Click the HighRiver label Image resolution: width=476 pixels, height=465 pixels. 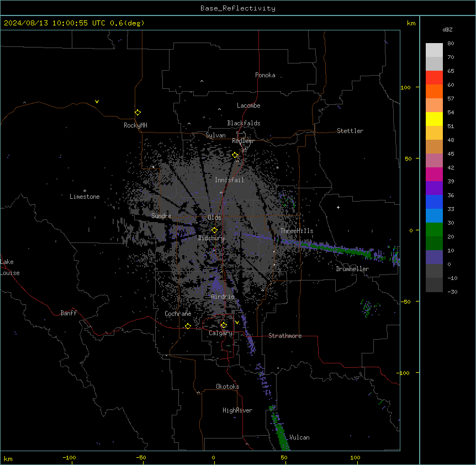pyautogui.click(x=237, y=410)
